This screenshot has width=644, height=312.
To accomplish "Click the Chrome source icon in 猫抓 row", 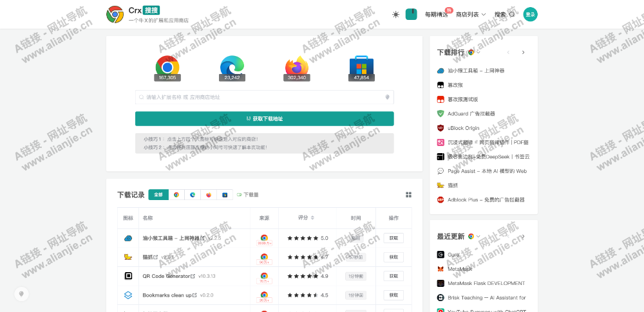I will pos(264,257).
